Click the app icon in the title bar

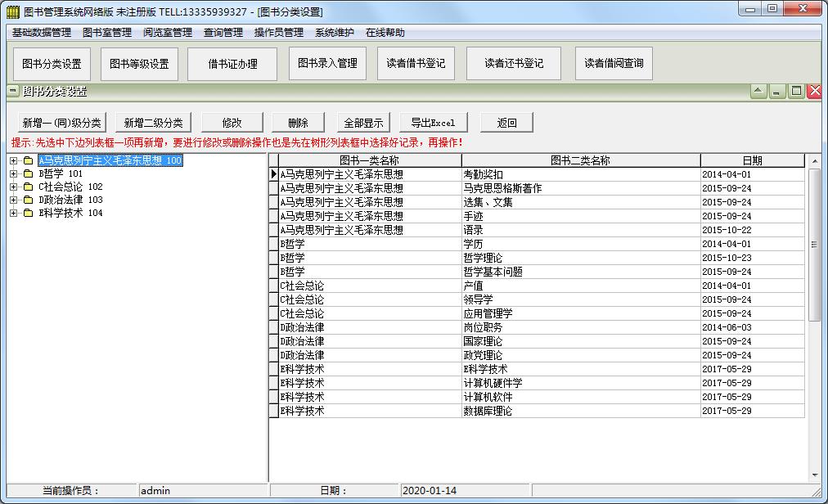[12, 11]
